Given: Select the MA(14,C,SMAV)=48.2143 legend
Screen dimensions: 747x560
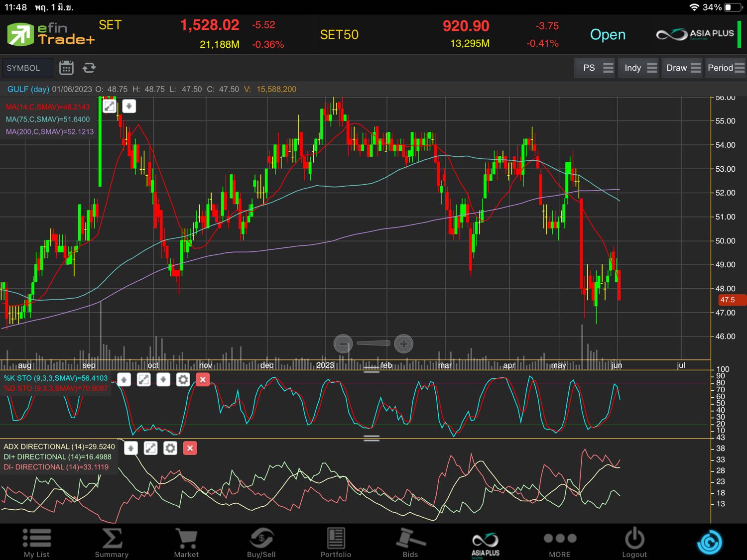Looking at the screenshot, I should 48,107.
